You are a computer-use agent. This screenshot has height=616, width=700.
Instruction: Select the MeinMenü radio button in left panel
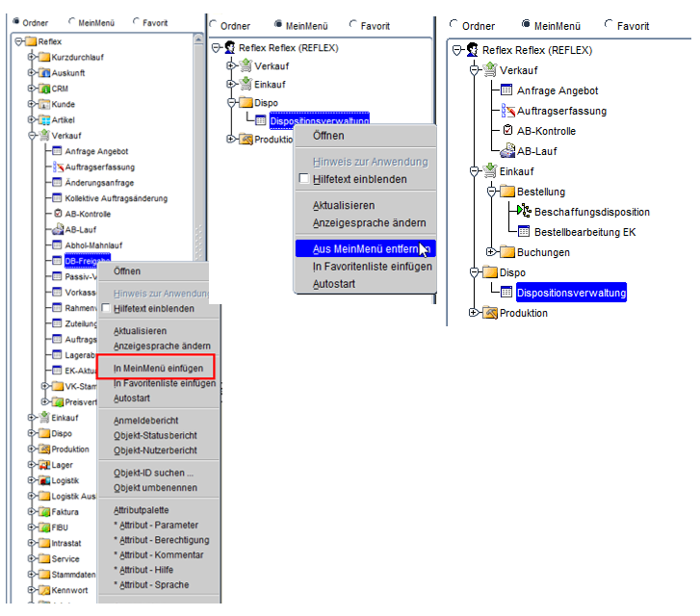tap(74, 21)
